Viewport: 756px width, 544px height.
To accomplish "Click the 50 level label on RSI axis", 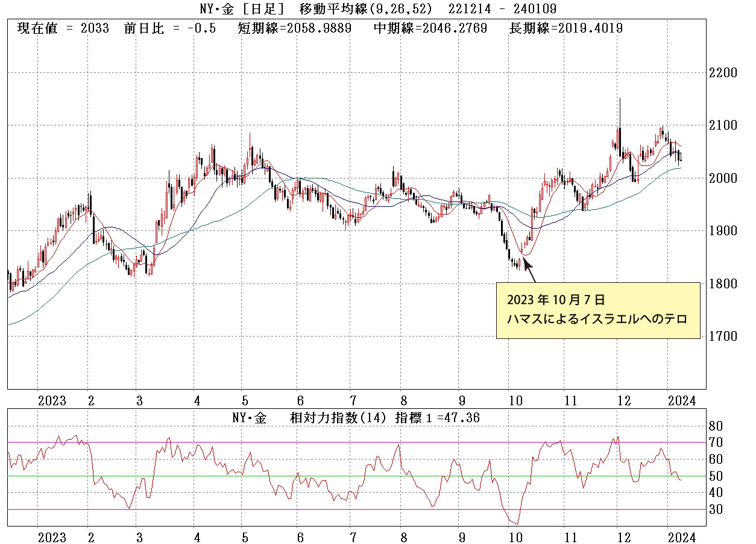I will (715, 476).
